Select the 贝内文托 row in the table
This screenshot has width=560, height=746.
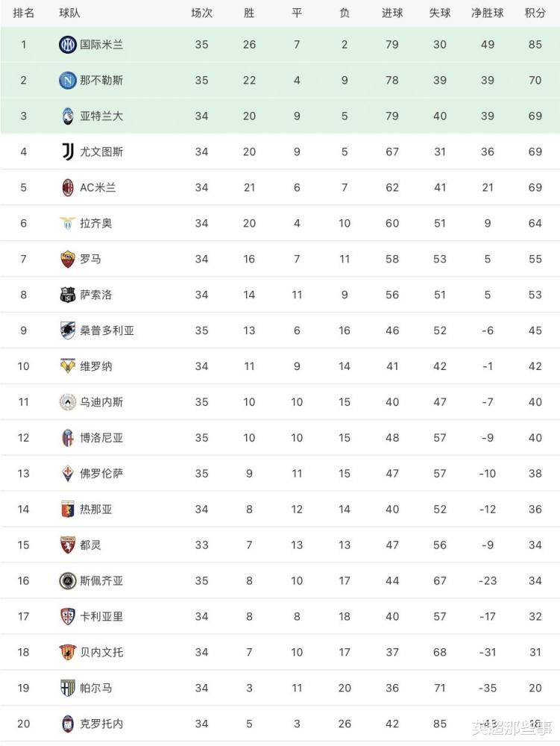point(280,652)
